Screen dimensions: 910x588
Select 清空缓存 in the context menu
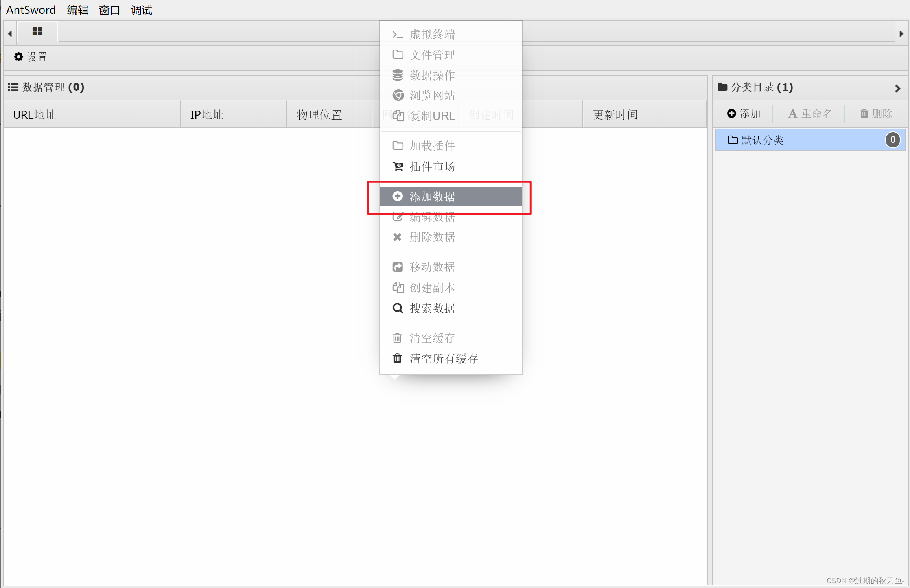[451, 338]
